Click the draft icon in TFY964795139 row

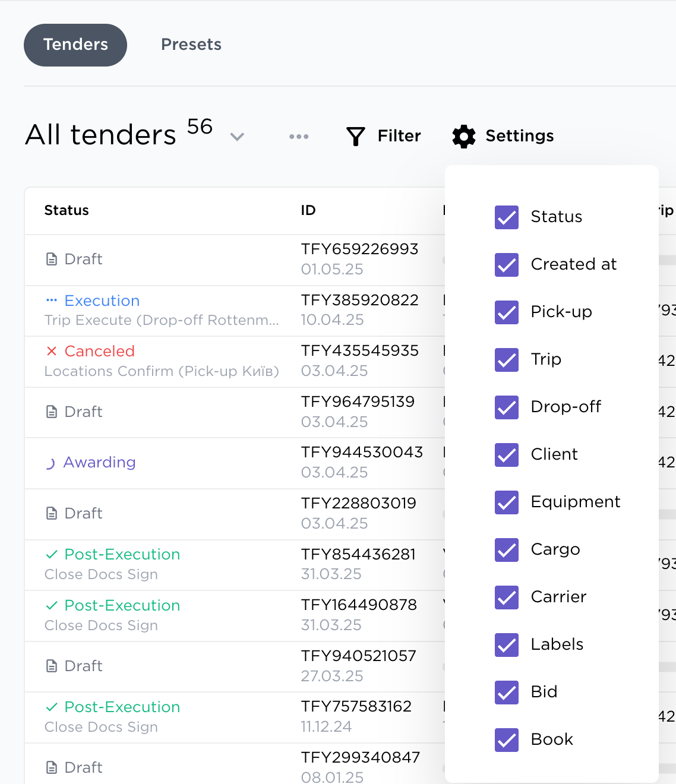52,412
